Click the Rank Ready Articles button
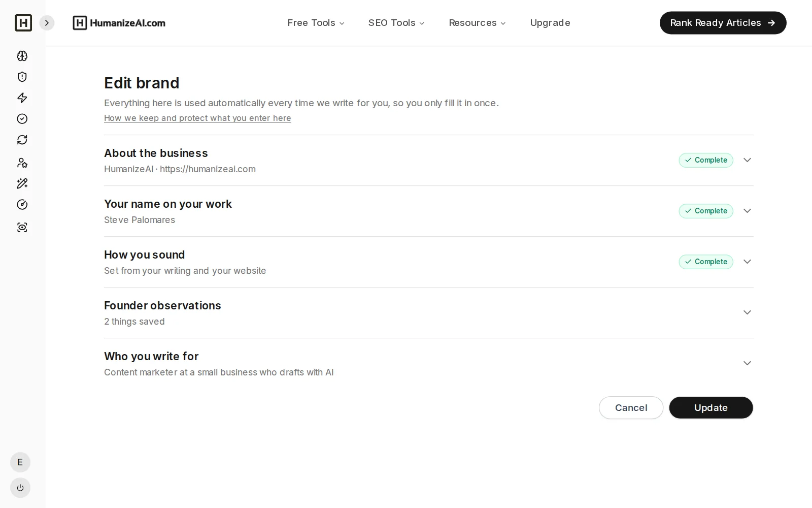This screenshot has width=812, height=508. click(x=723, y=23)
